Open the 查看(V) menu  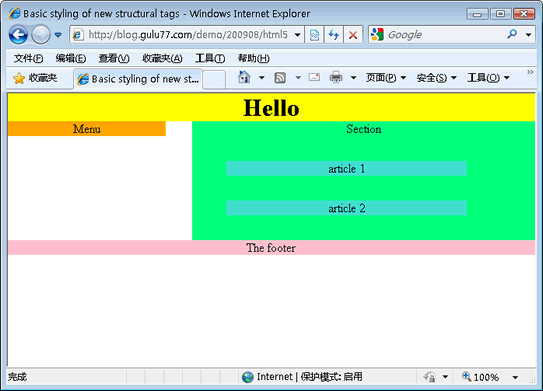point(114,58)
